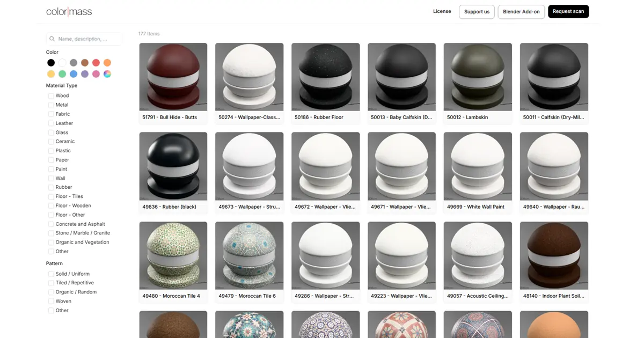Filter by white color swatch
This screenshot has width=644, height=338.
click(x=62, y=63)
